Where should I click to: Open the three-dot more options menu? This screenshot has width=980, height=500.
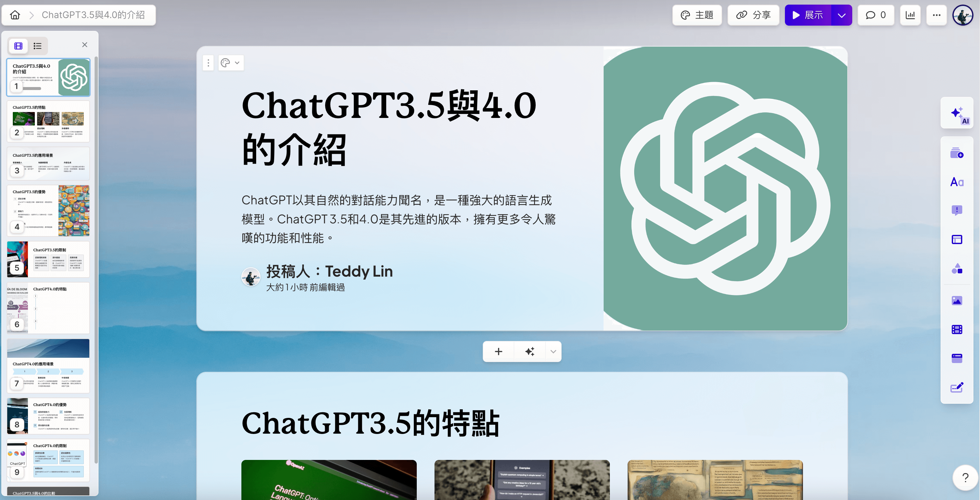[936, 15]
